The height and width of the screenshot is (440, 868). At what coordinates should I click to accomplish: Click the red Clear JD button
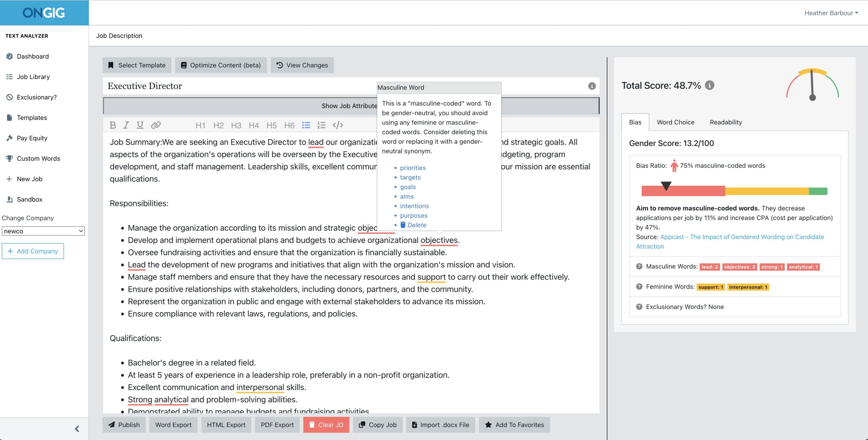(326, 425)
